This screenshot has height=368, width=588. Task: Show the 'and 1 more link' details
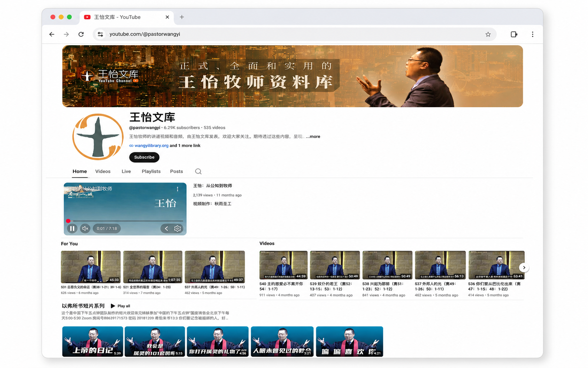[185, 145]
